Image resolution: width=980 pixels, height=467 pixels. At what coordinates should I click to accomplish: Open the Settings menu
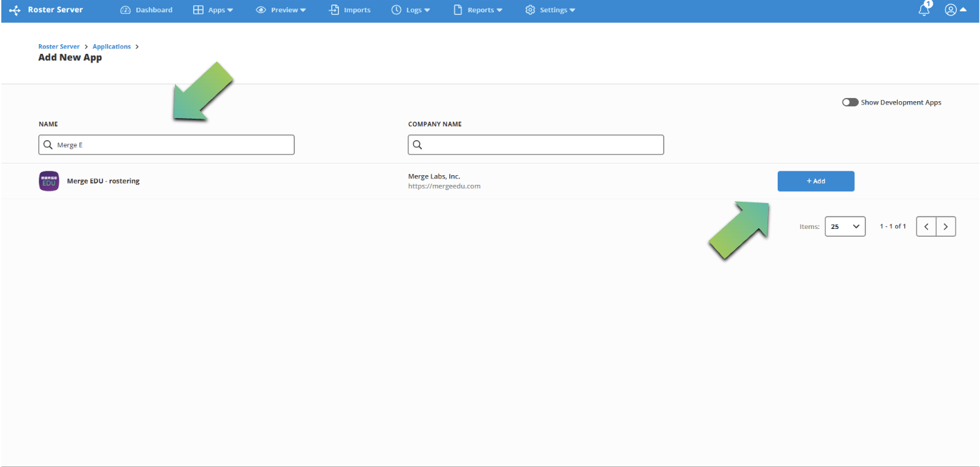[x=550, y=10]
